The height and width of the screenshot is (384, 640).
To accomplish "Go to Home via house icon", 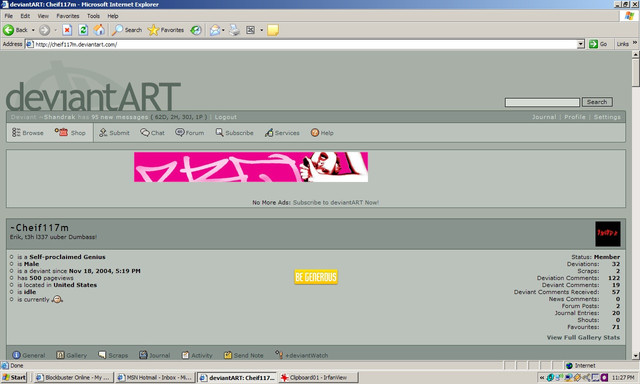I will click(99, 30).
